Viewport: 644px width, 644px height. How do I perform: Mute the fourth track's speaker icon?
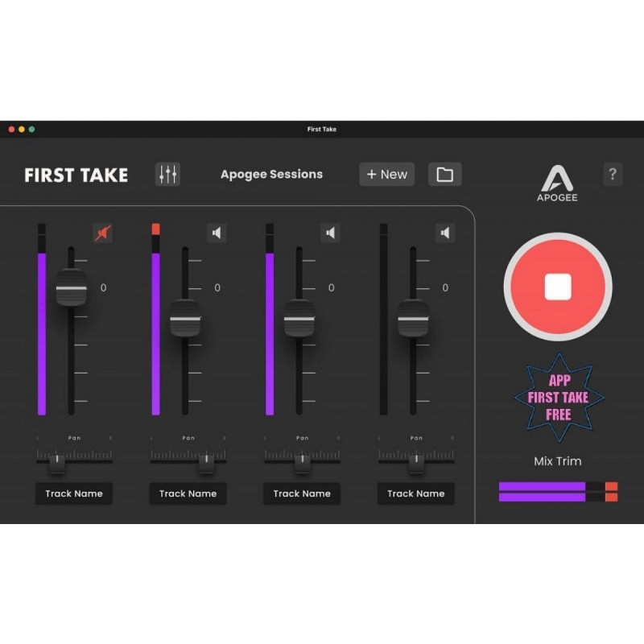445,233
